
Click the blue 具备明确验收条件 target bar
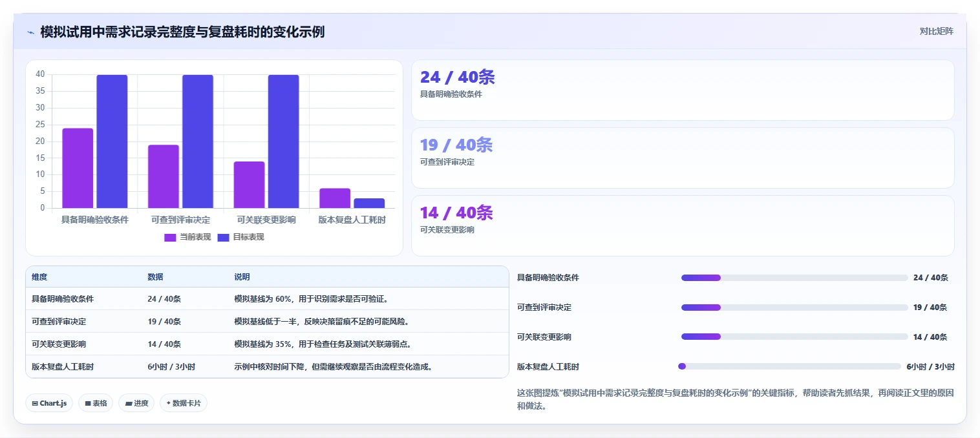coord(112,141)
